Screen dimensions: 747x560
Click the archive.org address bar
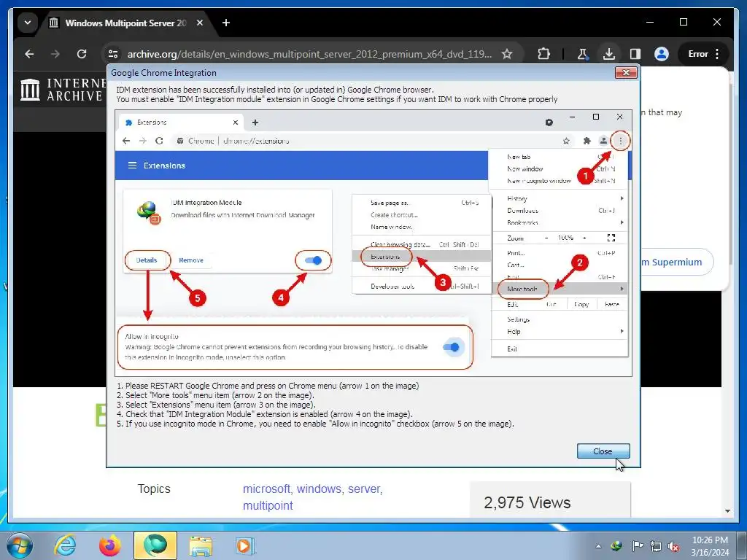pyautogui.click(x=309, y=54)
